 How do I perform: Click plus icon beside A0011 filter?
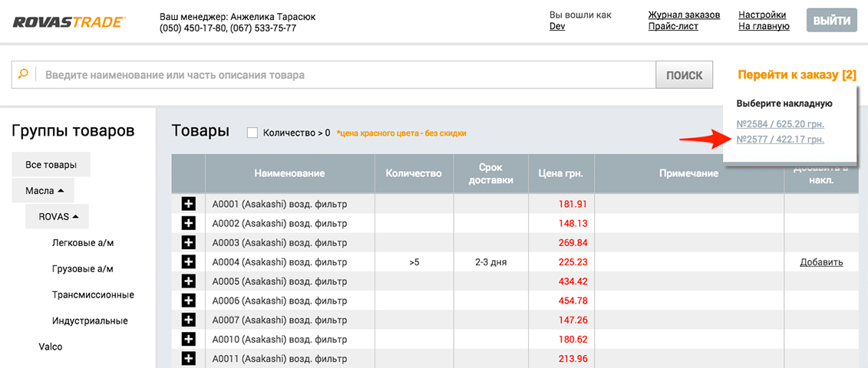(188, 358)
